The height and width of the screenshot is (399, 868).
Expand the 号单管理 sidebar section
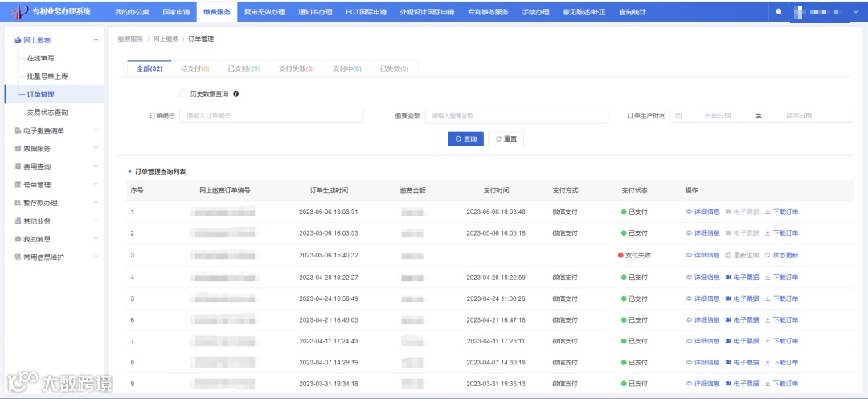tap(96, 184)
